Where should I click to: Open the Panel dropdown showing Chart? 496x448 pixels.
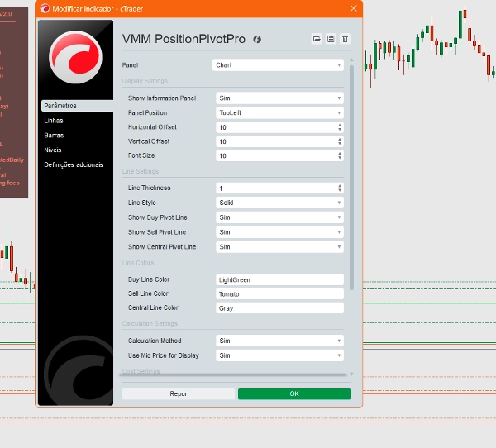coord(278,65)
